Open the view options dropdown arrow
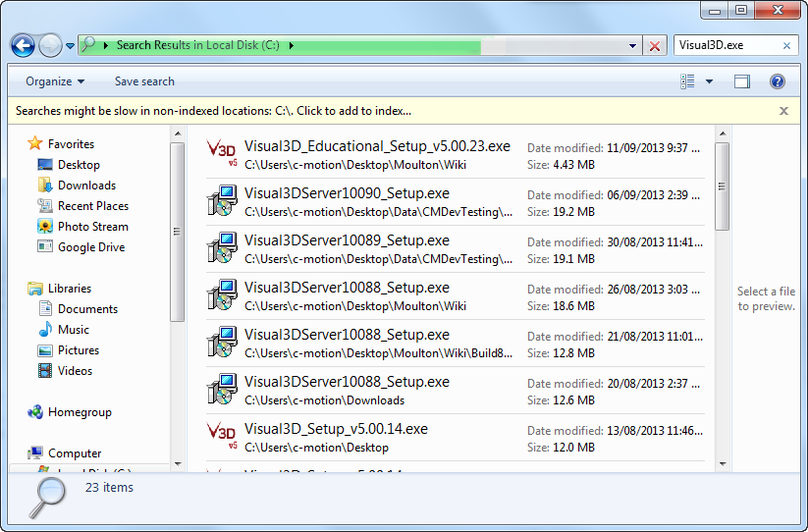Image resolution: width=808 pixels, height=532 pixels. (x=709, y=81)
